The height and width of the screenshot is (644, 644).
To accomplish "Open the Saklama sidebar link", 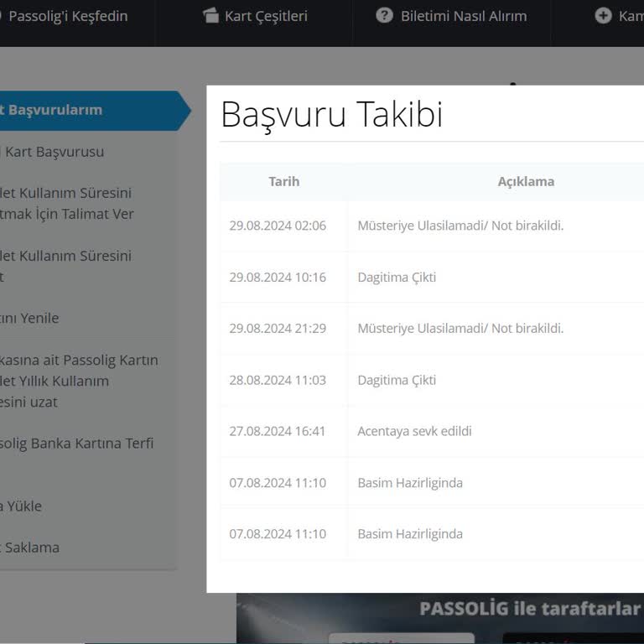I will point(30,548).
